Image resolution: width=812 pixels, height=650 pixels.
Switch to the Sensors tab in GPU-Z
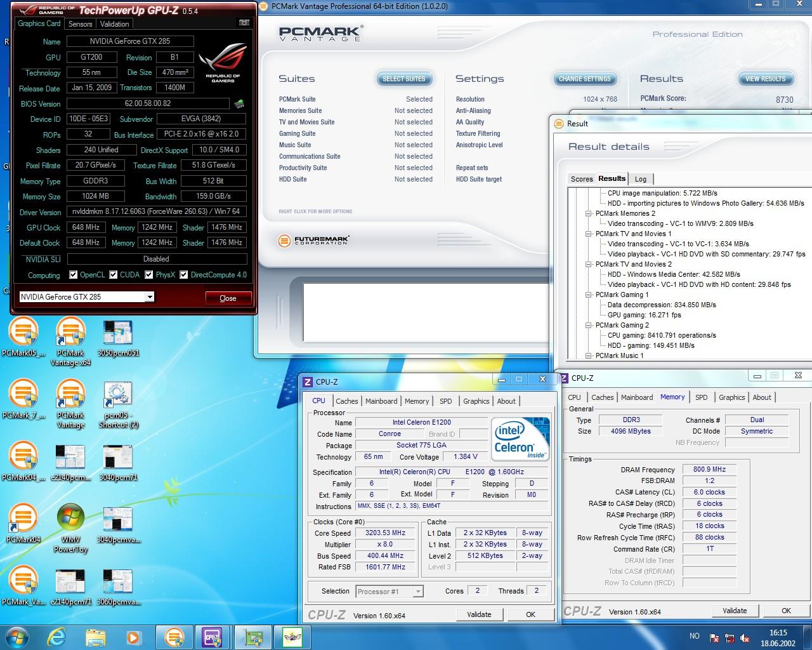(x=81, y=24)
